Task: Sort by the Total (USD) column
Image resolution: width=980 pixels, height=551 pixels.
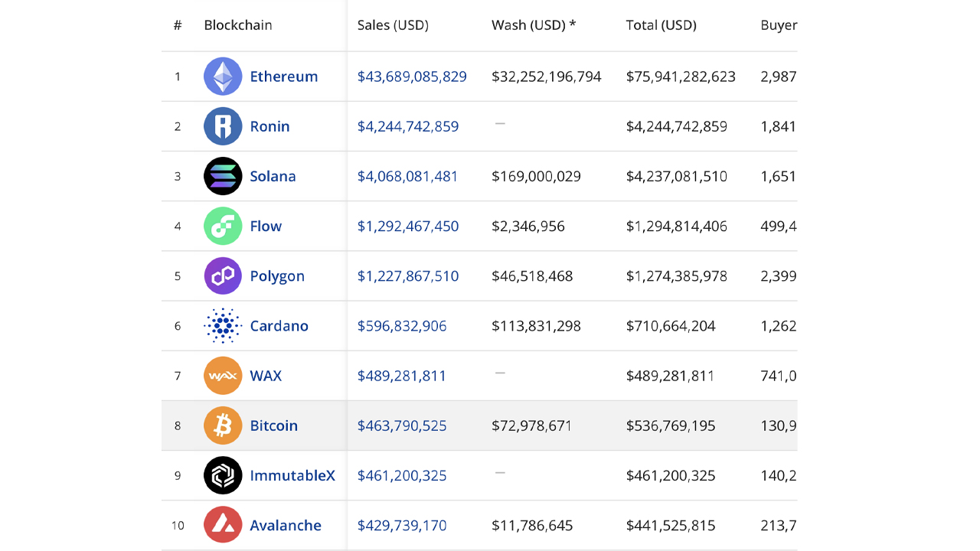Action: tap(661, 24)
